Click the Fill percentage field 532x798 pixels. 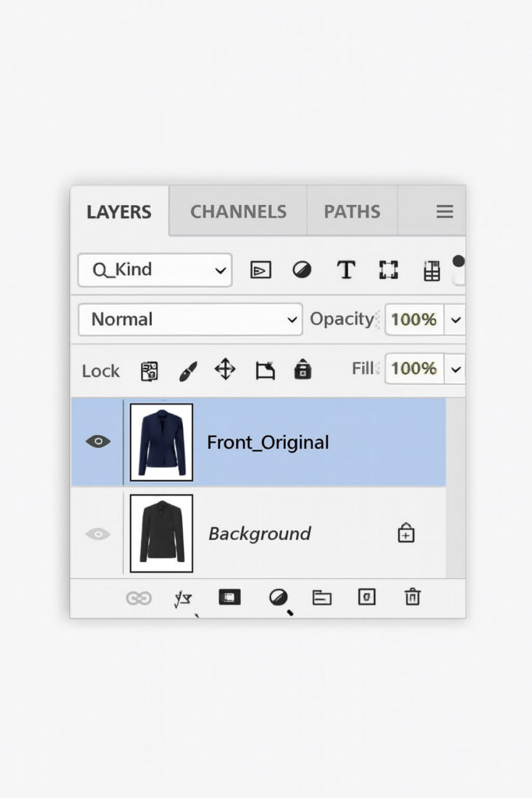click(x=414, y=369)
